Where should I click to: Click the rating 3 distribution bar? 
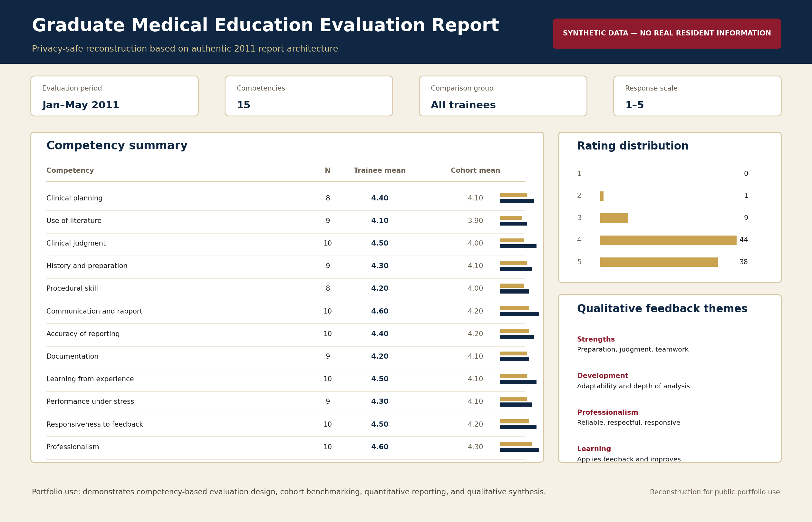pyautogui.click(x=614, y=218)
